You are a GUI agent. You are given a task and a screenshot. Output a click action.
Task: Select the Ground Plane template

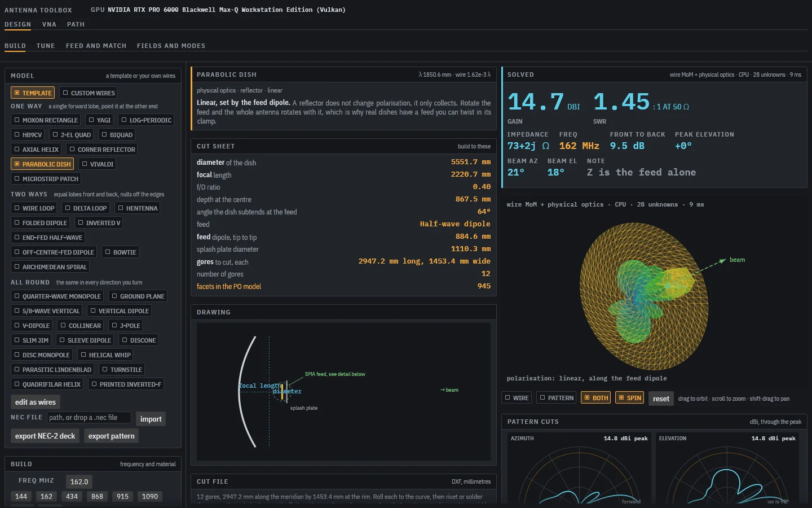tap(138, 296)
